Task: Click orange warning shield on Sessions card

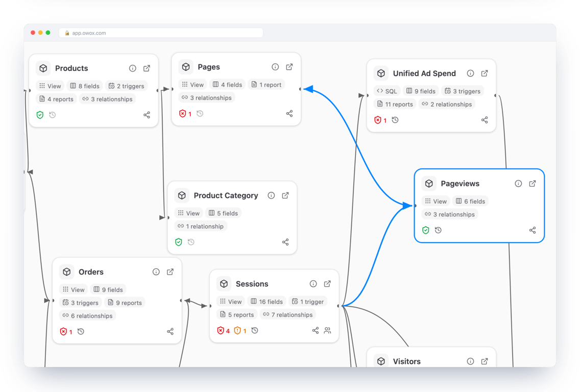Action: (x=237, y=330)
